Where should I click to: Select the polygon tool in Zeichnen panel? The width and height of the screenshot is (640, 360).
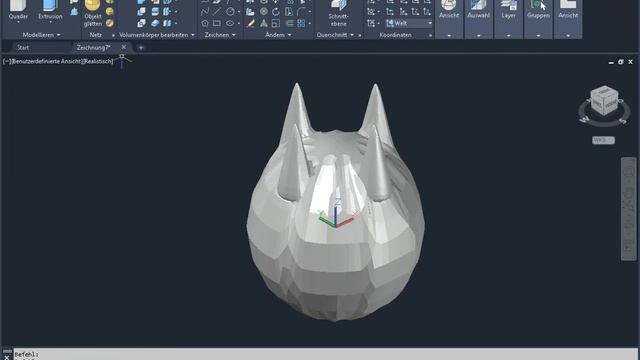coord(205,24)
